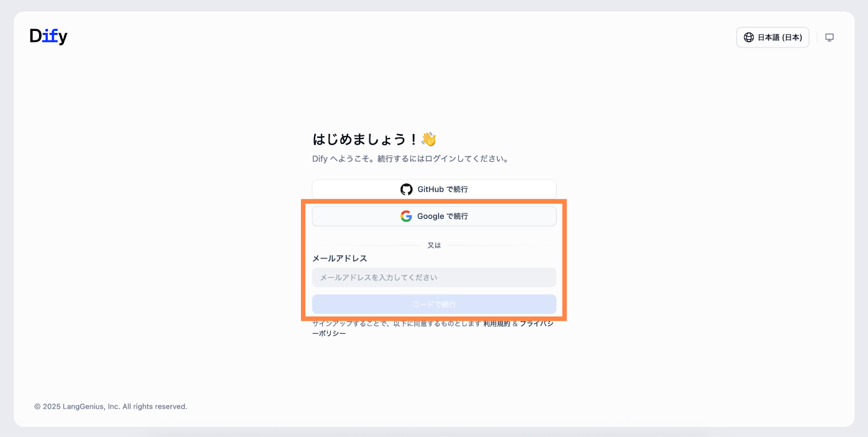Open the 利用規約 terms link
This screenshot has width=868, height=437.
(496, 324)
